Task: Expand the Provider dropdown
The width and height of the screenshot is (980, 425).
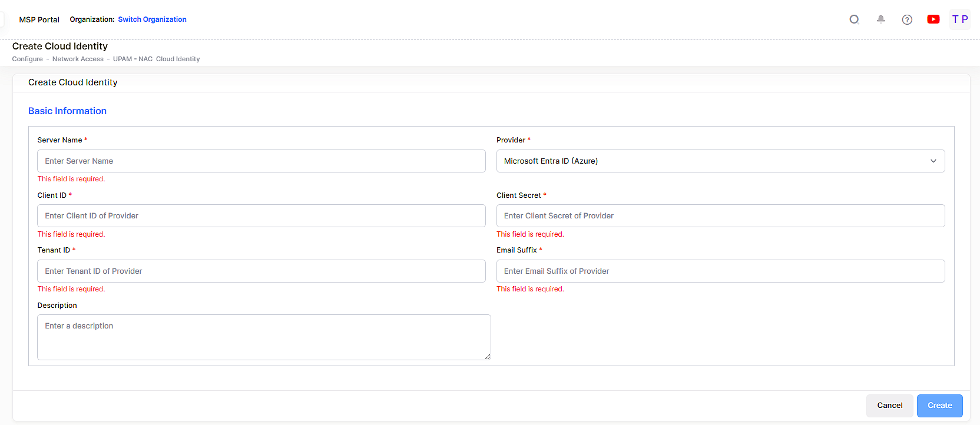Action: (x=720, y=161)
